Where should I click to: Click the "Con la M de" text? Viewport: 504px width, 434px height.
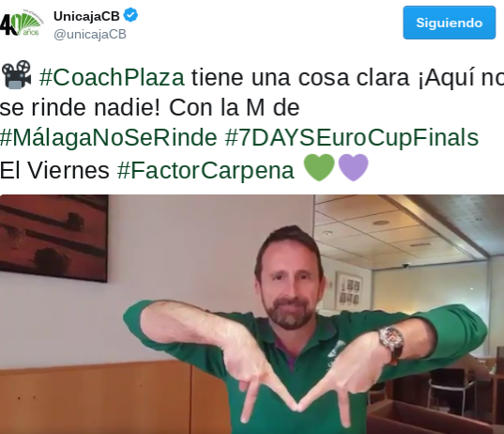[235, 107]
